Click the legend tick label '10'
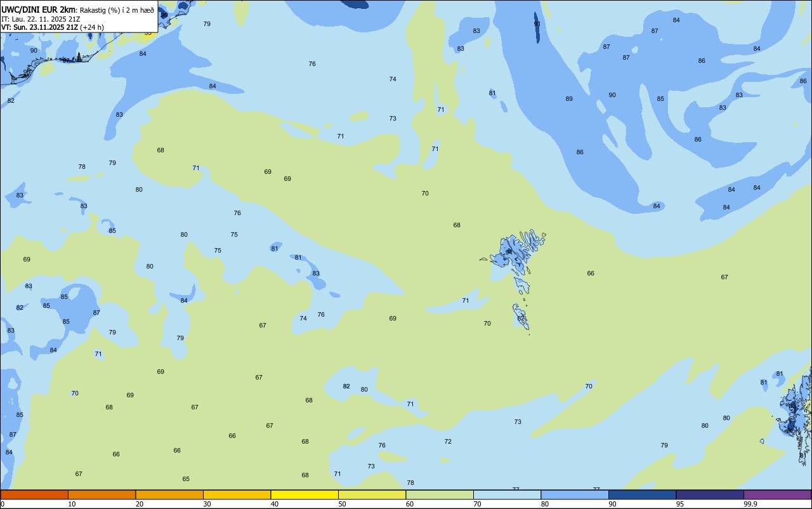 point(72,504)
